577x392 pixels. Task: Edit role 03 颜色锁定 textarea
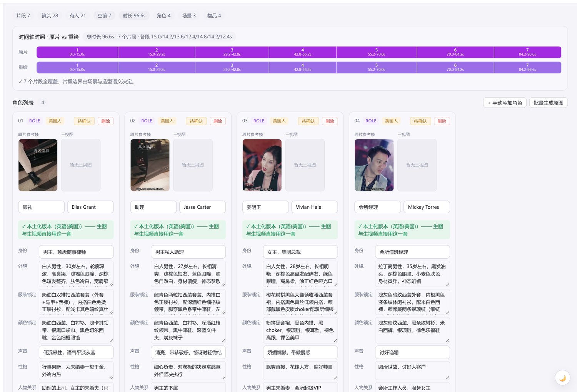300,330
